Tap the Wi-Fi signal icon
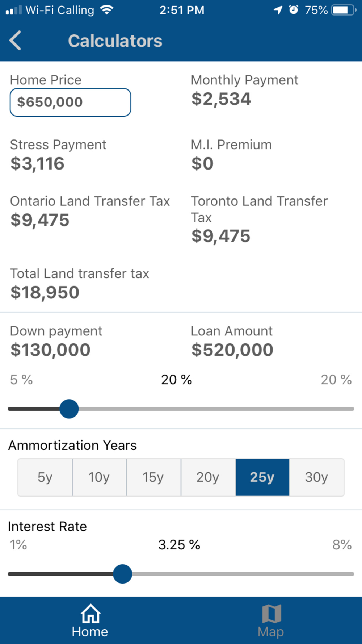Image resolution: width=362 pixels, height=644 pixels. click(106, 10)
